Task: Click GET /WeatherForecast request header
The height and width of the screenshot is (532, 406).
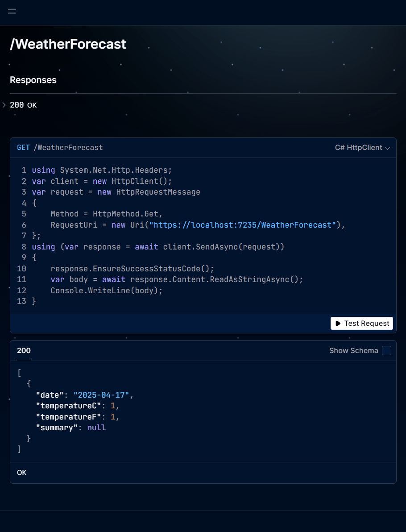Action: point(60,148)
